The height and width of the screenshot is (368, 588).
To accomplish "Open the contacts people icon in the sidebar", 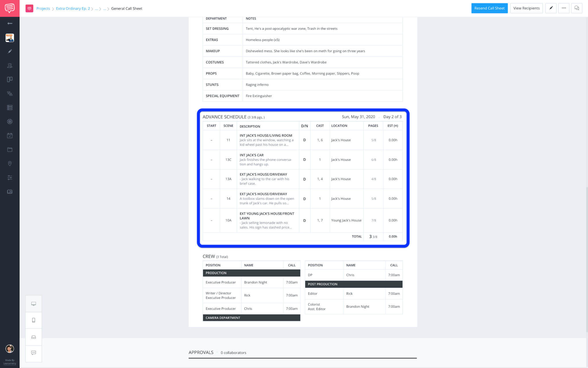I will [x=10, y=66].
